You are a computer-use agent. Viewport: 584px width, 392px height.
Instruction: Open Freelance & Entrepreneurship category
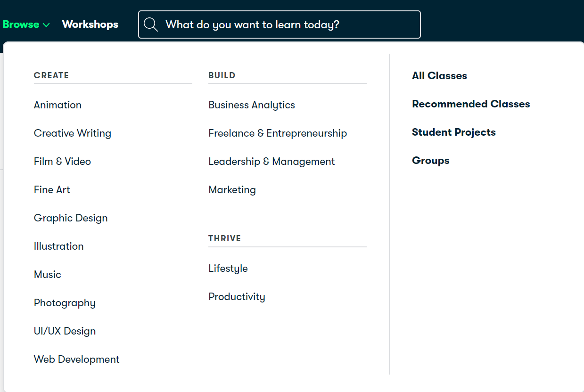[x=278, y=133]
